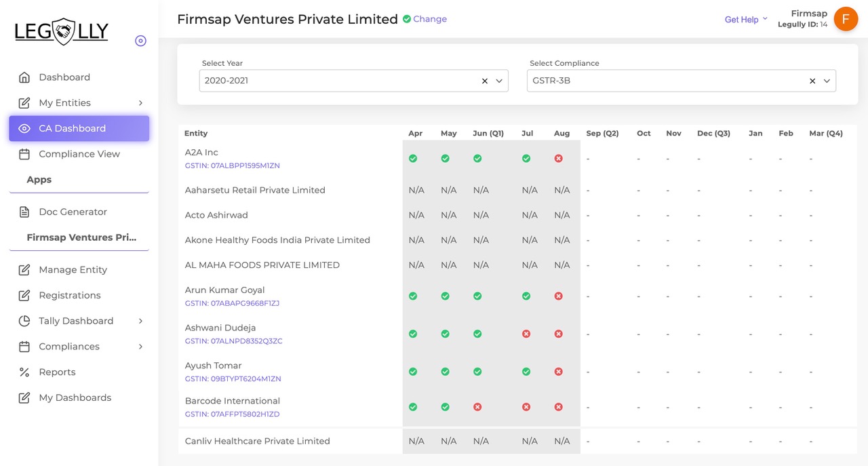Click the GSTR-3B compliance select field
Image resolution: width=868 pixels, height=466 pixels.
(x=682, y=81)
